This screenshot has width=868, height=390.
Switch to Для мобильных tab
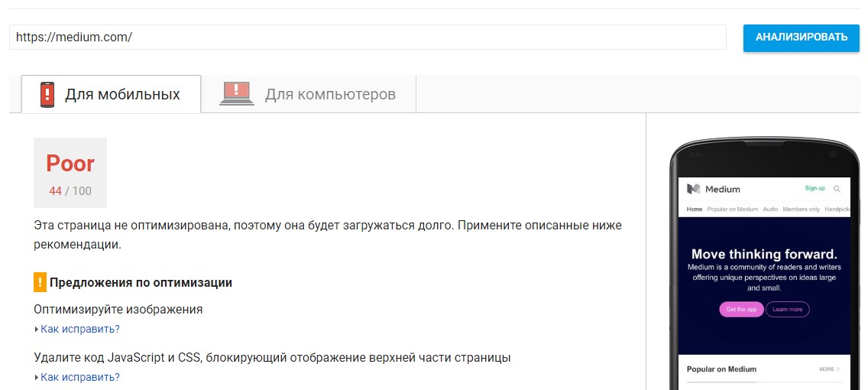tap(112, 94)
